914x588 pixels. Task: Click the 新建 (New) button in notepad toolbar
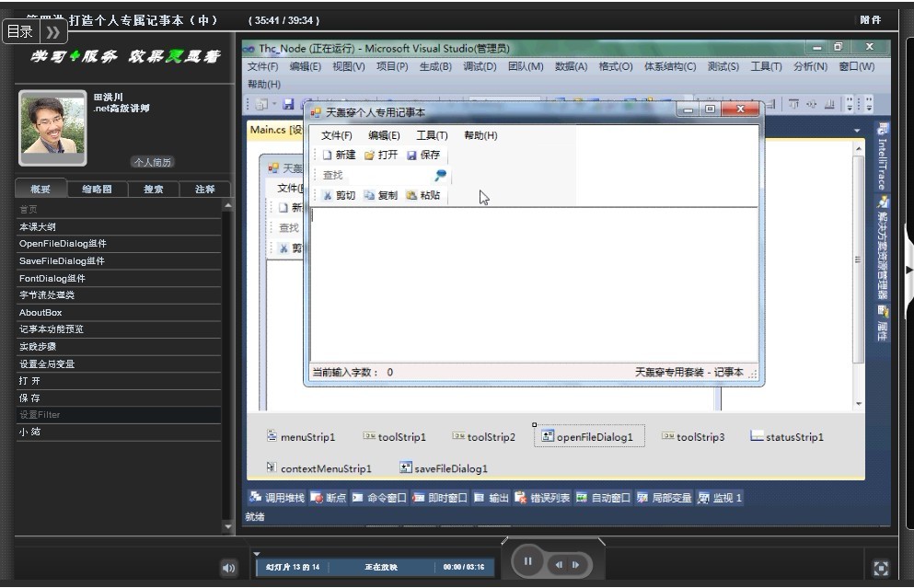[x=339, y=155]
